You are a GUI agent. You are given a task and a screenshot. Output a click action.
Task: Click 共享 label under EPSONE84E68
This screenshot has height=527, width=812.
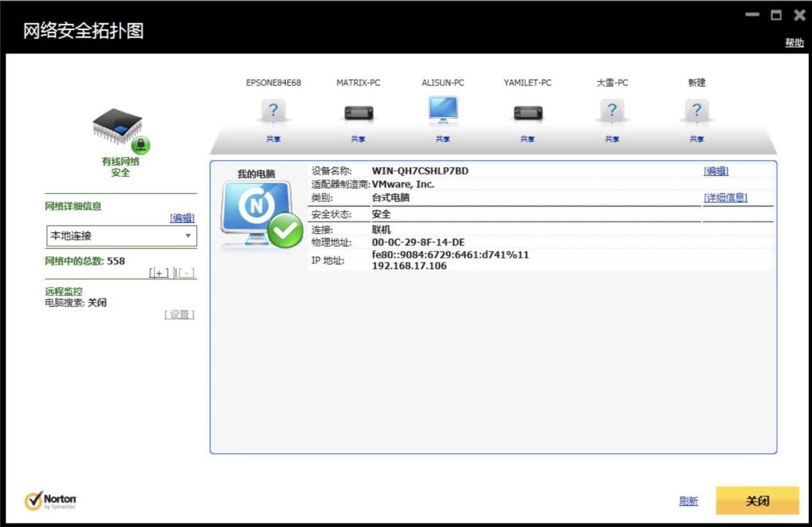click(273, 139)
